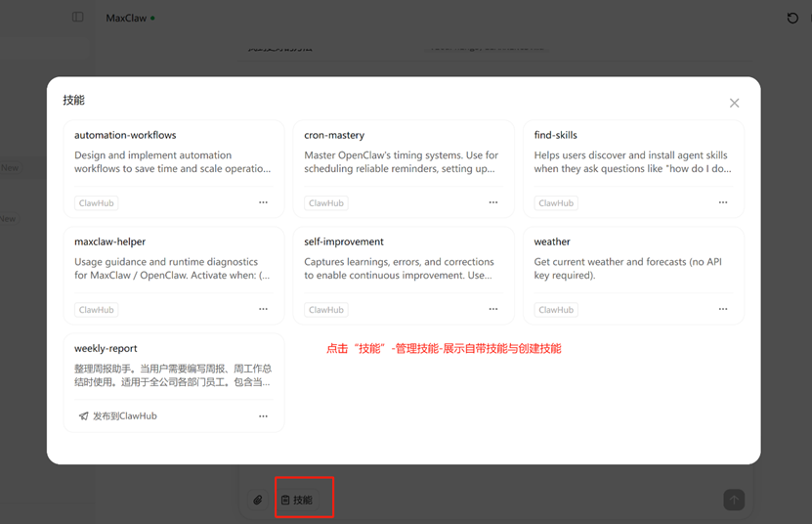Click the refresh icon at top right
Screen dimensions: 812x524
click(792, 18)
